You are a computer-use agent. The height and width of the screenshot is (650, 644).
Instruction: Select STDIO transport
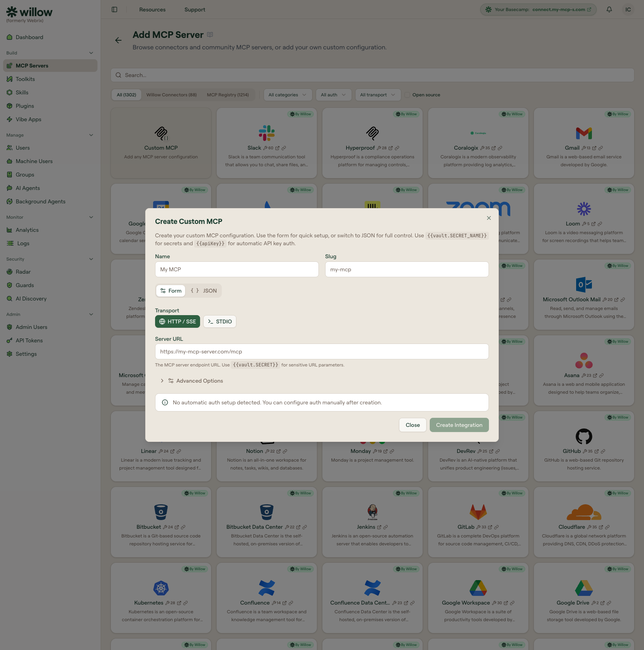220,321
